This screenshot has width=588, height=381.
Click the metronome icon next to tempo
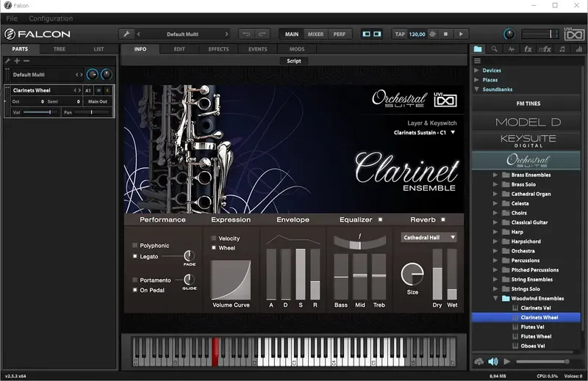tap(432, 34)
